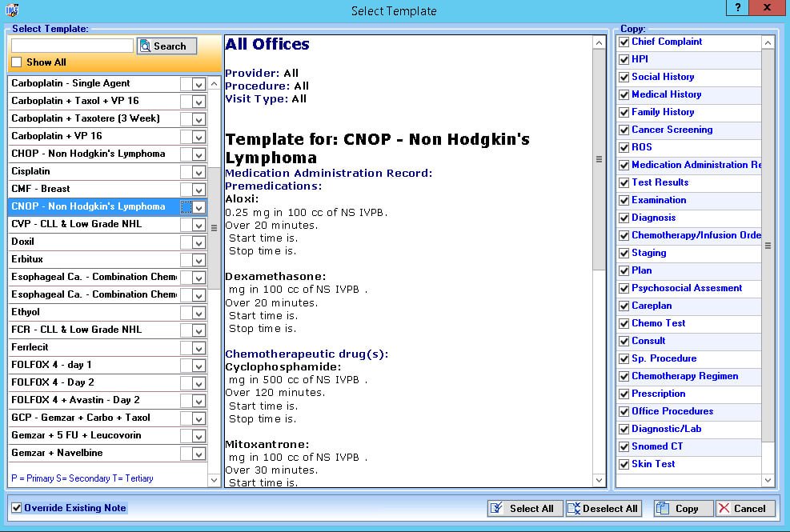Click the application logo in the title bar
The width and height of the screenshot is (790, 532).
click(11, 8)
